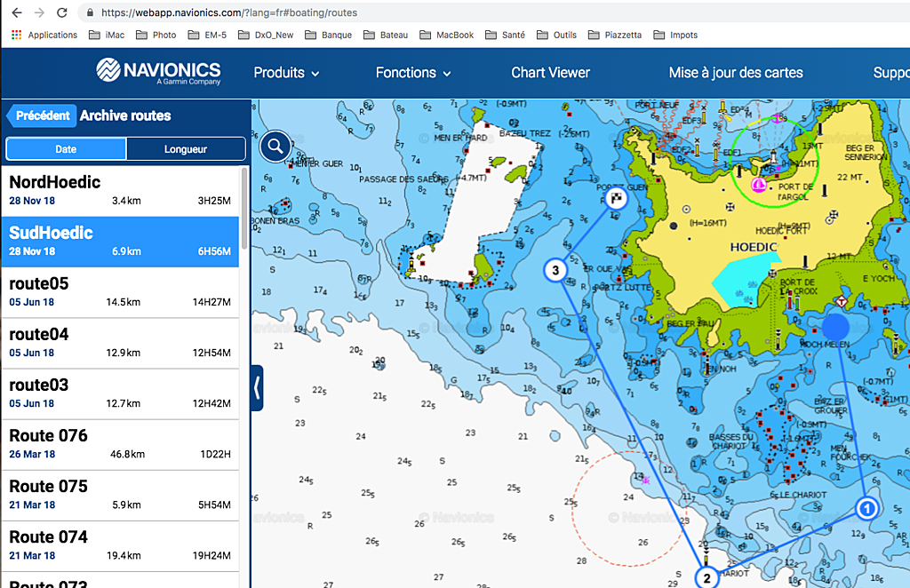View site security info via lock icon

[90, 12]
